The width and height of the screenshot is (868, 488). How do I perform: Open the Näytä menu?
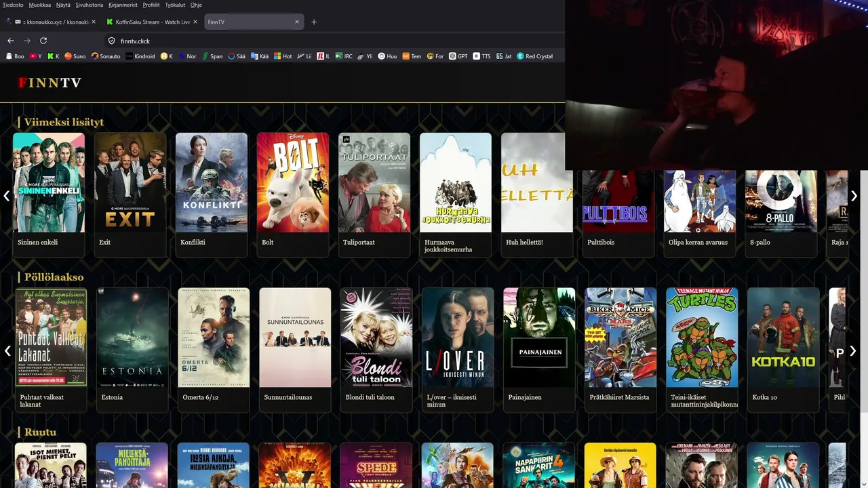point(63,5)
